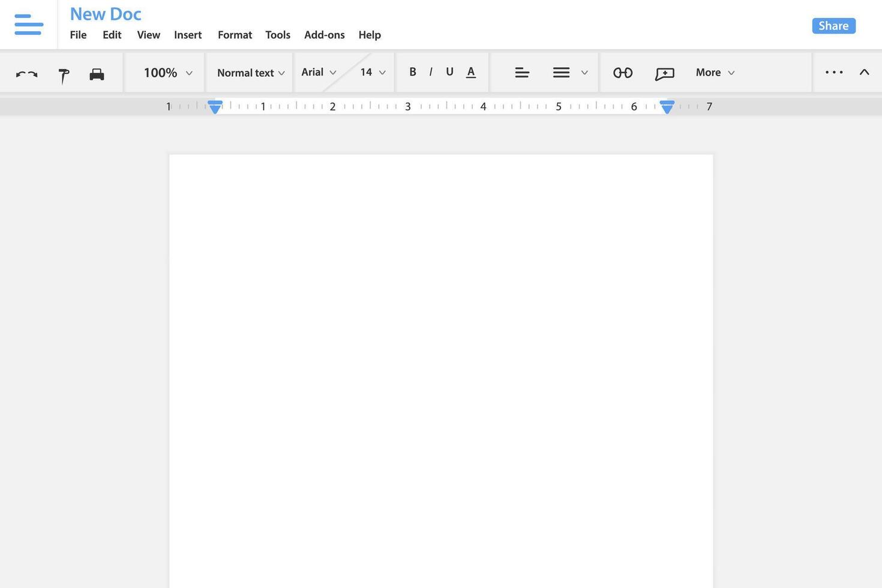Click the New Doc title
882x588 pixels.
click(106, 13)
